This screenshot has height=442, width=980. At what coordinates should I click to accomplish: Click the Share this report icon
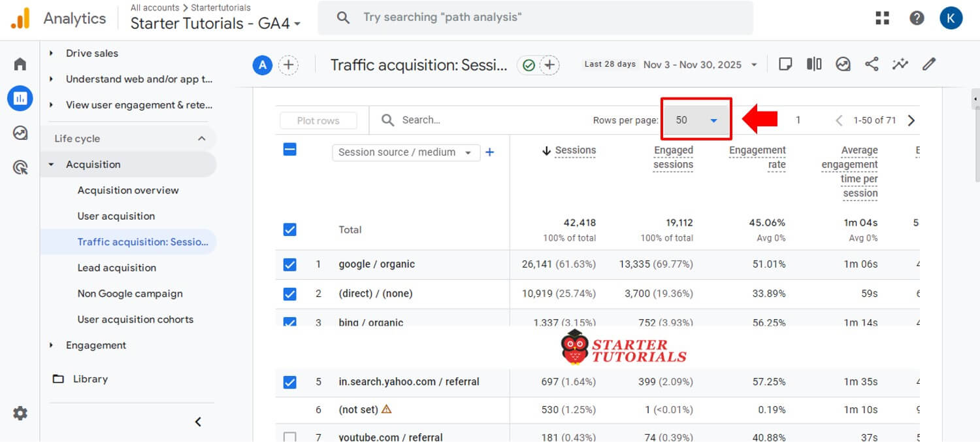point(872,64)
